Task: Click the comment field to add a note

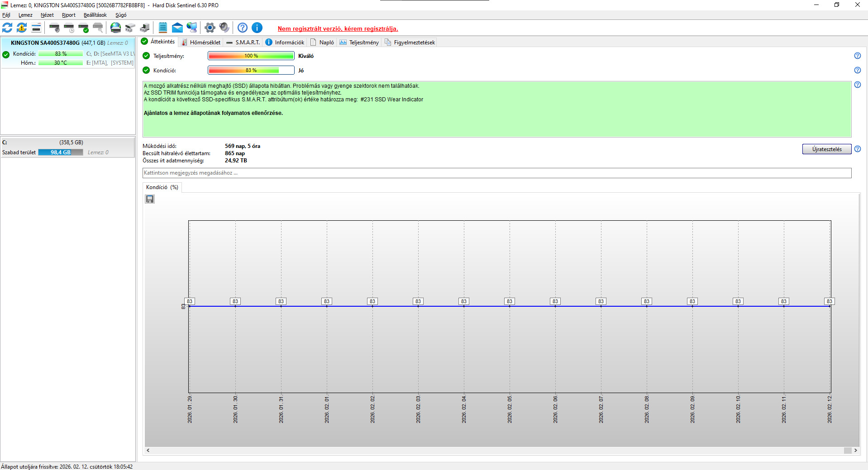Action: coord(497,173)
